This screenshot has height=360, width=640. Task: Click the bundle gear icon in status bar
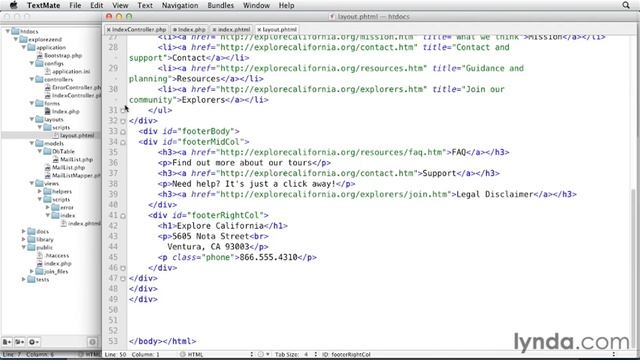[262, 354]
